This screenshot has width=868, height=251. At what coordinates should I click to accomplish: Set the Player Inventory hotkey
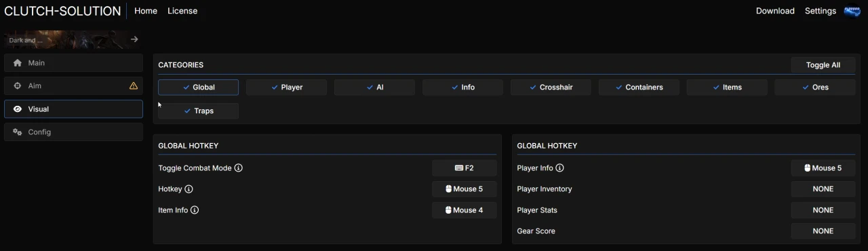(823, 189)
